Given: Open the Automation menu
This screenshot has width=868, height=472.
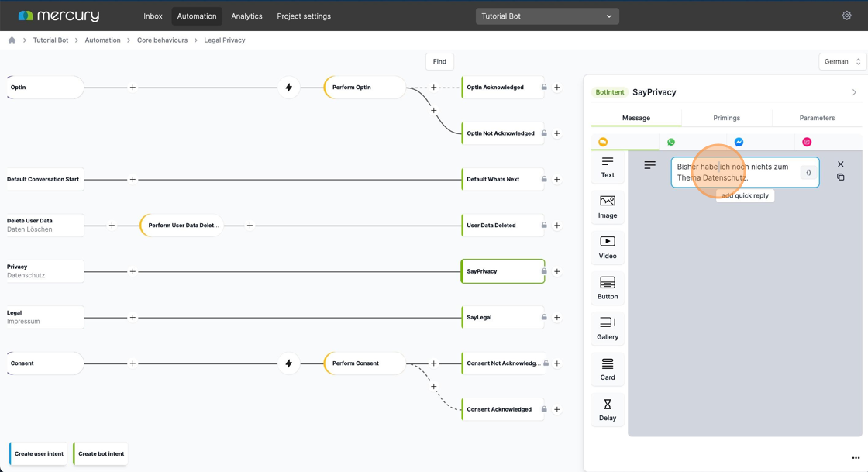Looking at the screenshot, I should pyautogui.click(x=197, y=16).
